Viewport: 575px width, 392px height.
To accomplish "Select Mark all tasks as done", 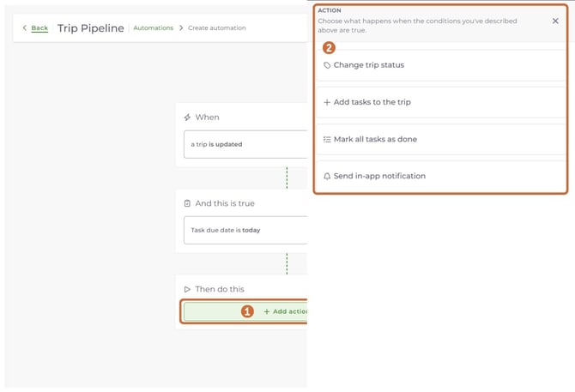I will coord(440,139).
